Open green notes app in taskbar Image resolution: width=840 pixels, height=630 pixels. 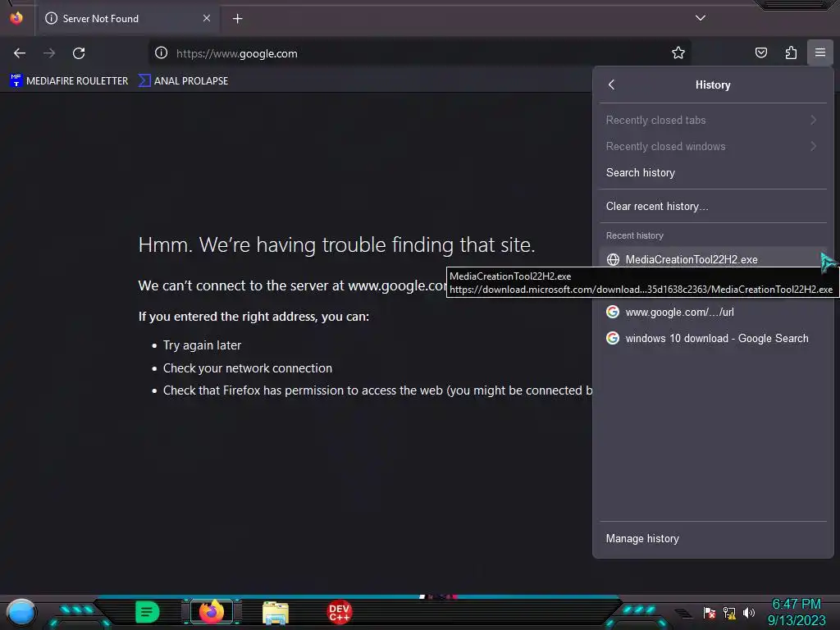click(x=148, y=612)
